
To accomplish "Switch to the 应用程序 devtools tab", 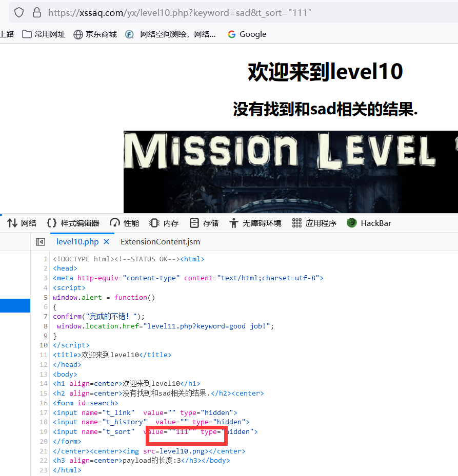I will 314,223.
